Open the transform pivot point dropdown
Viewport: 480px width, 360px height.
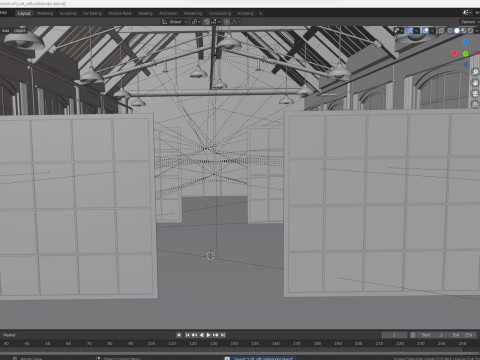tap(196, 22)
